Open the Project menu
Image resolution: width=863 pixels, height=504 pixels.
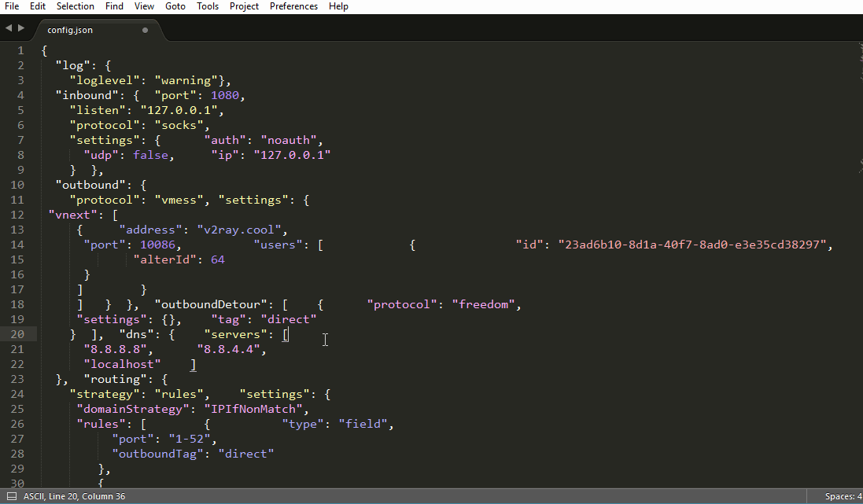(244, 6)
